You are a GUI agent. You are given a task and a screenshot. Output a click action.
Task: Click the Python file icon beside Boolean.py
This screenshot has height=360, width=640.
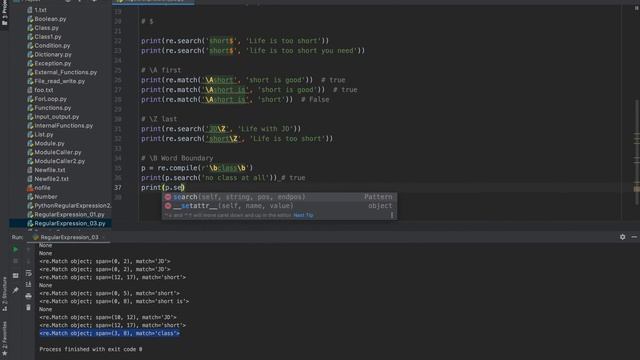[30, 19]
